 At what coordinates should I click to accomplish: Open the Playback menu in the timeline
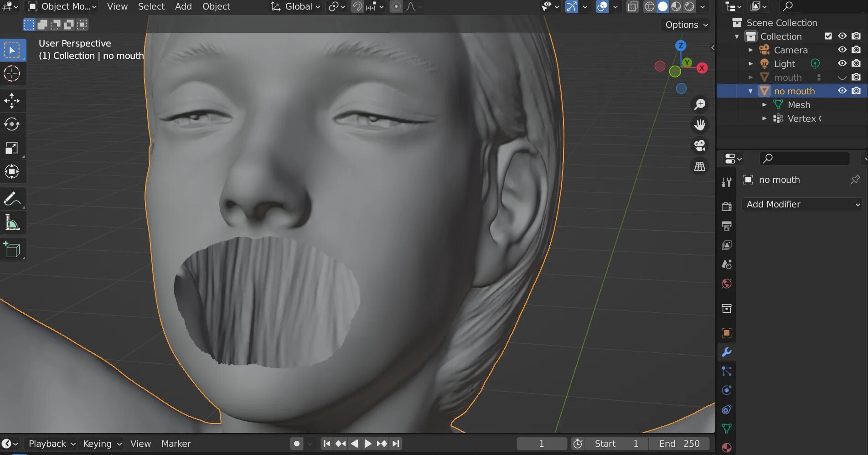tap(52, 444)
